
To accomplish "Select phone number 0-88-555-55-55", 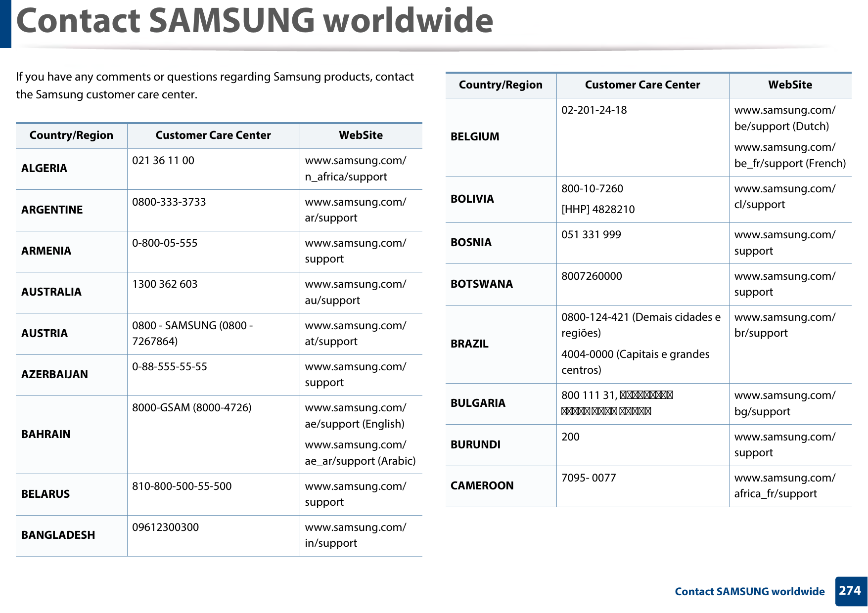I will (170, 366).
